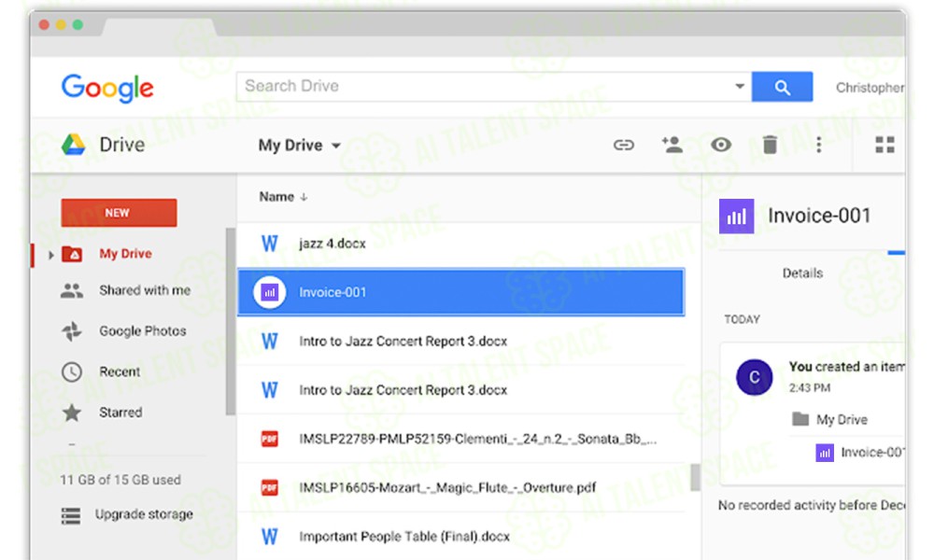
Task: Click the round C user avatar
Action: [754, 377]
